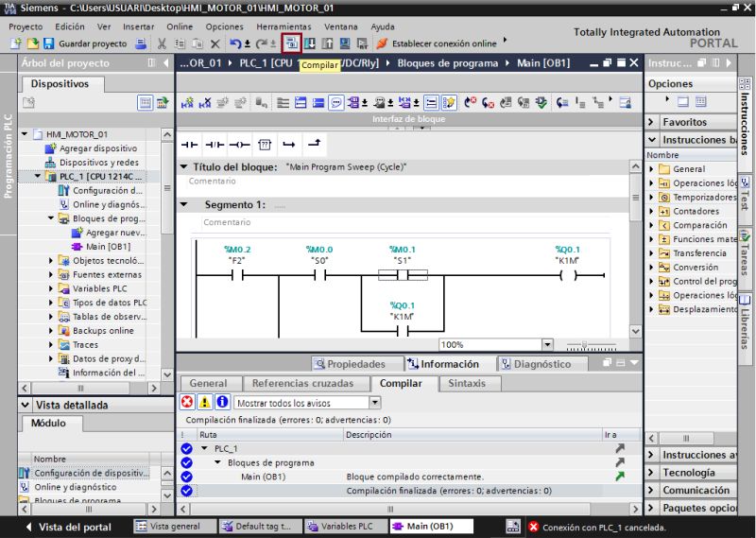
Task: Open Mostrar todos los avisos dropdown
Action: click(x=374, y=403)
